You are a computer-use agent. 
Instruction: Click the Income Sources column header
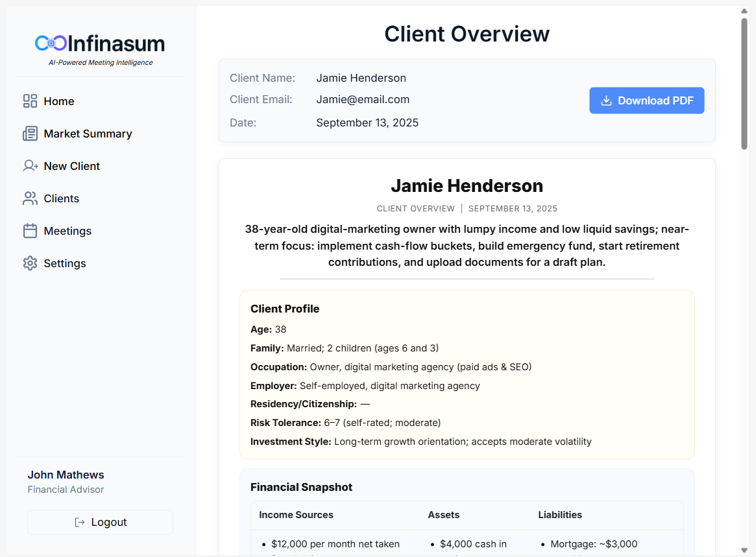pyautogui.click(x=296, y=515)
